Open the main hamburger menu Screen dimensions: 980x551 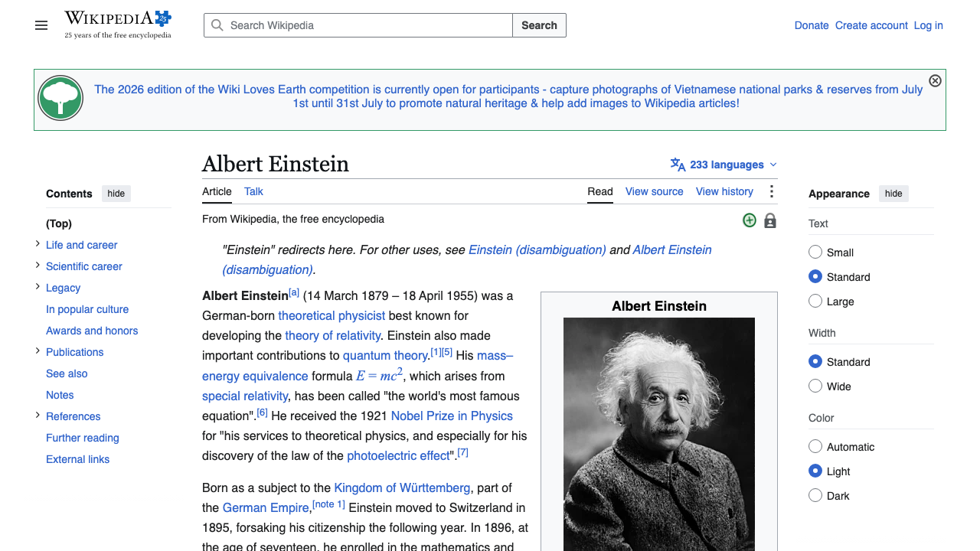pos(41,25)
